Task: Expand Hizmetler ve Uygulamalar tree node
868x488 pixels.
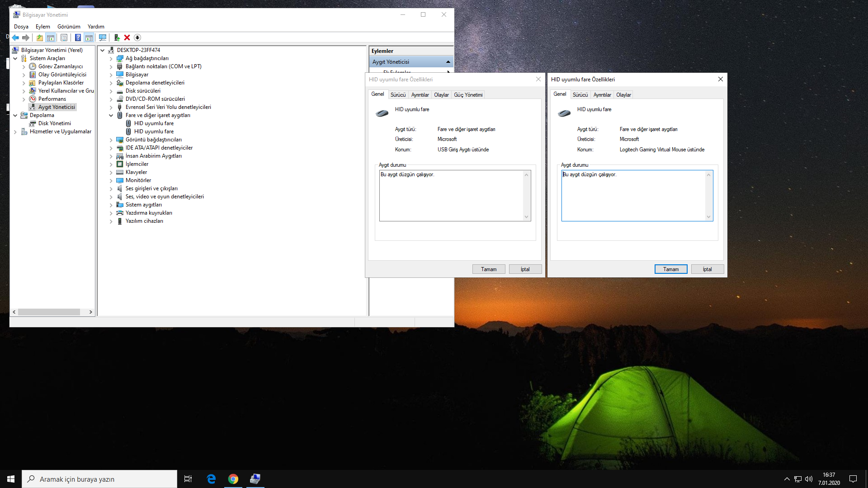Action: point(15,131)
